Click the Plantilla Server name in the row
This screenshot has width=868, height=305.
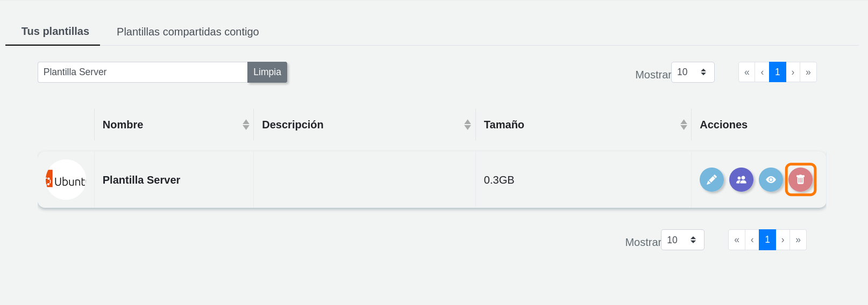[141, 180]
